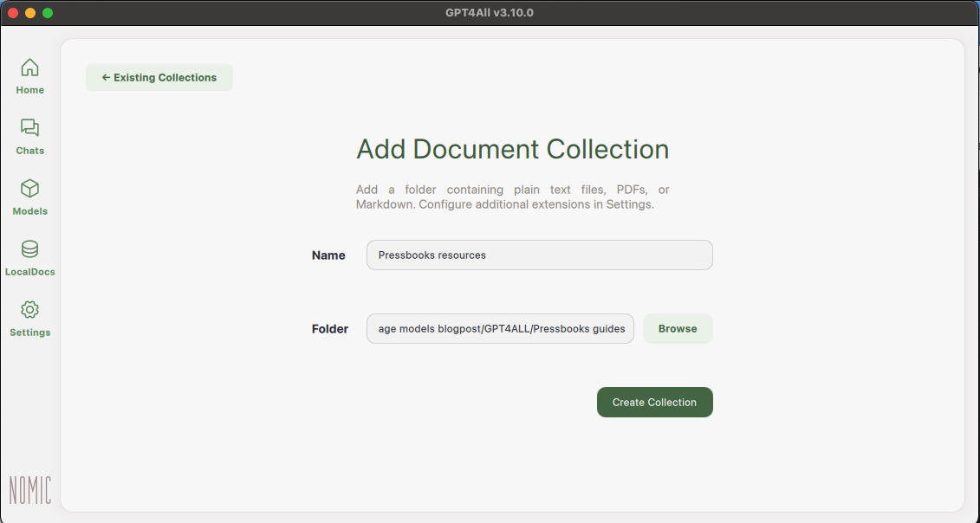Return to Existing Collections

click(x=159, y=77)
